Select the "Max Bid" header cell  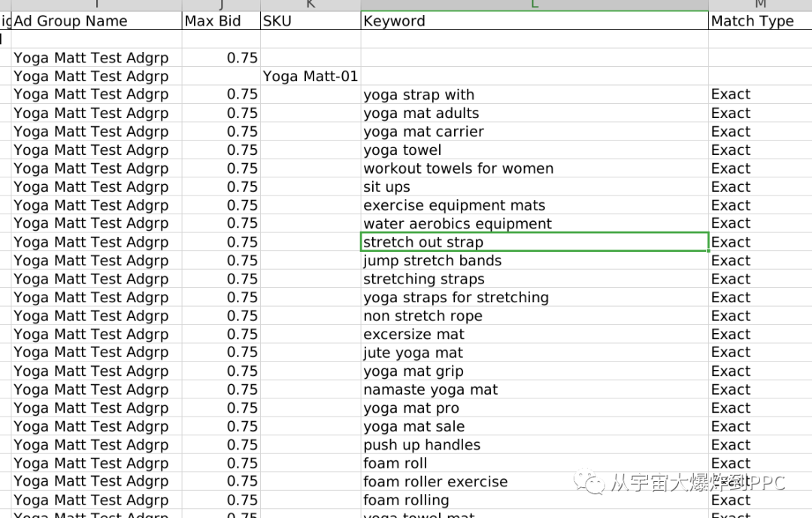point(221,21)
